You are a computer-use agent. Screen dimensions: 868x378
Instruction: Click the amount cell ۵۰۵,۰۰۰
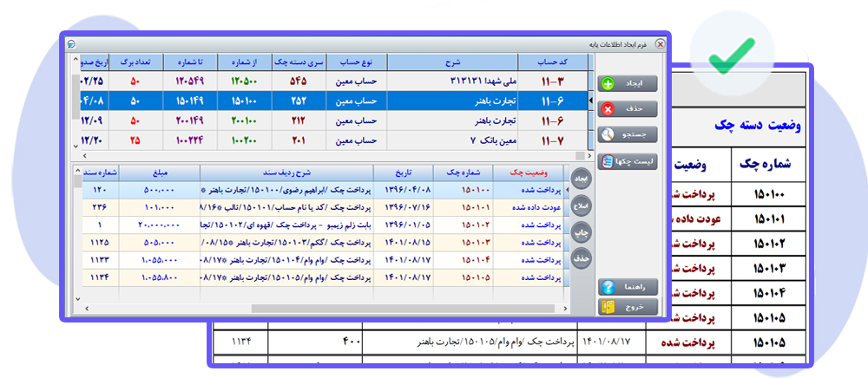click(x=160, y=242)
